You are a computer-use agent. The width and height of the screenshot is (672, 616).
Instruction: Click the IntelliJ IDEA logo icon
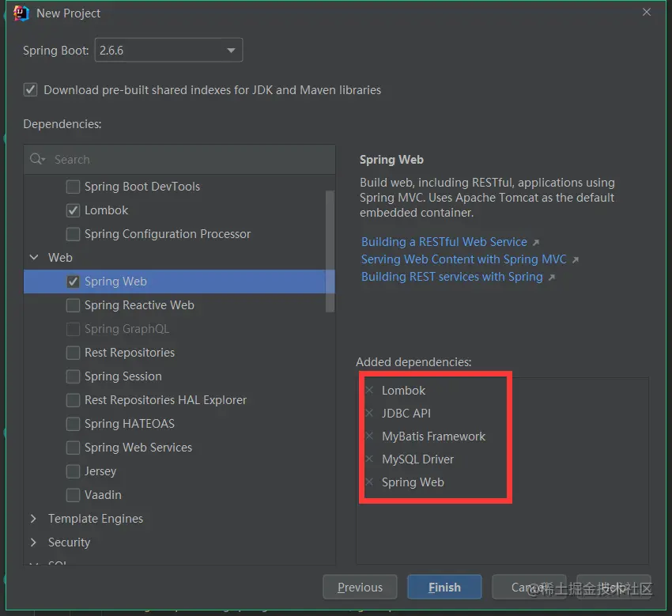pos(21,13)
